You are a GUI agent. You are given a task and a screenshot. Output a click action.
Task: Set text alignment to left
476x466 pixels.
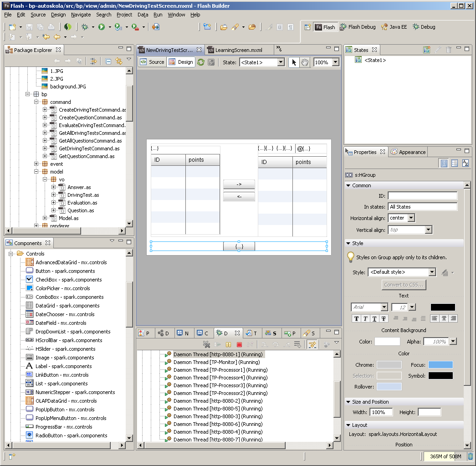(x=435, y=318)
